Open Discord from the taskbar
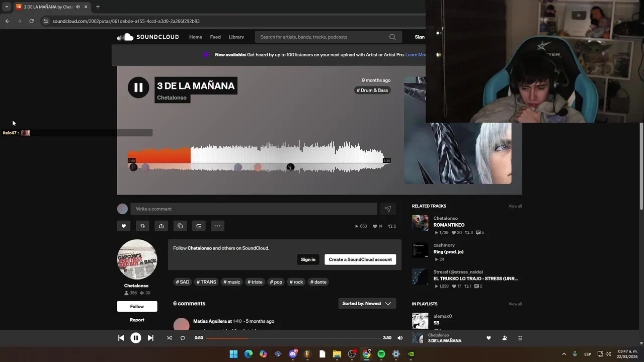Image resolution: width=644 pixels, height=362 pixels. coord(293,354)
